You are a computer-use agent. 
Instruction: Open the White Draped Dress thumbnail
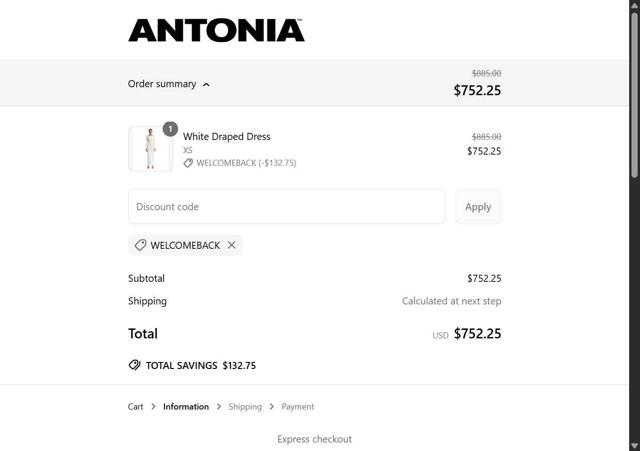pyautogui.click(x=150, y=149)
